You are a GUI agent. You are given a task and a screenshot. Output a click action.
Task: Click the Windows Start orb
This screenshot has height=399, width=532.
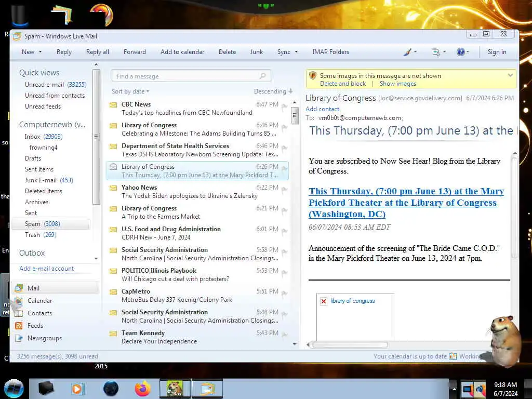(x=14, y=389)
